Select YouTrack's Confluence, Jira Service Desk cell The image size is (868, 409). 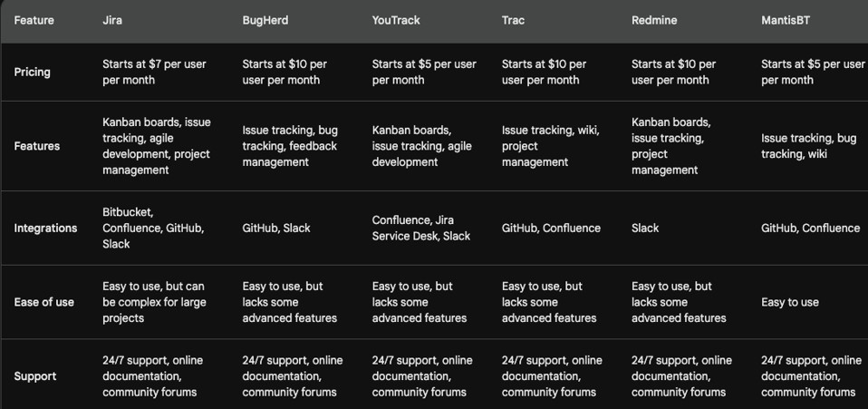click(422, 229)
